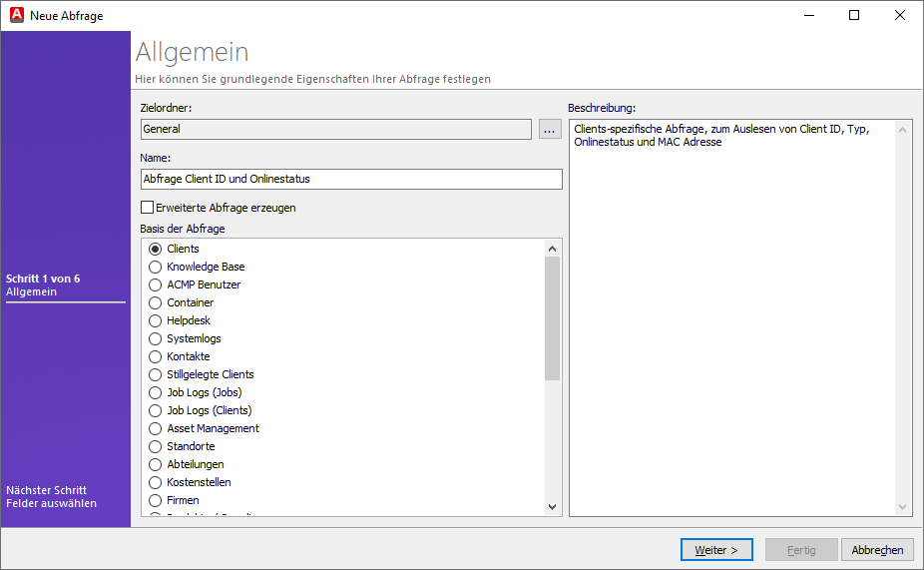The width and height of the screenshot is (924, 570).
Task: Pick the Systemlogs radio option
Action: (155, 338)
